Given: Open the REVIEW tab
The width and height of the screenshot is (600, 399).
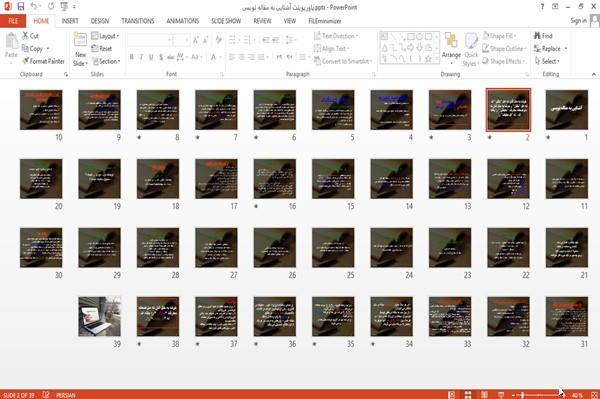Looking at the screenshot, I should coord(262,21).
